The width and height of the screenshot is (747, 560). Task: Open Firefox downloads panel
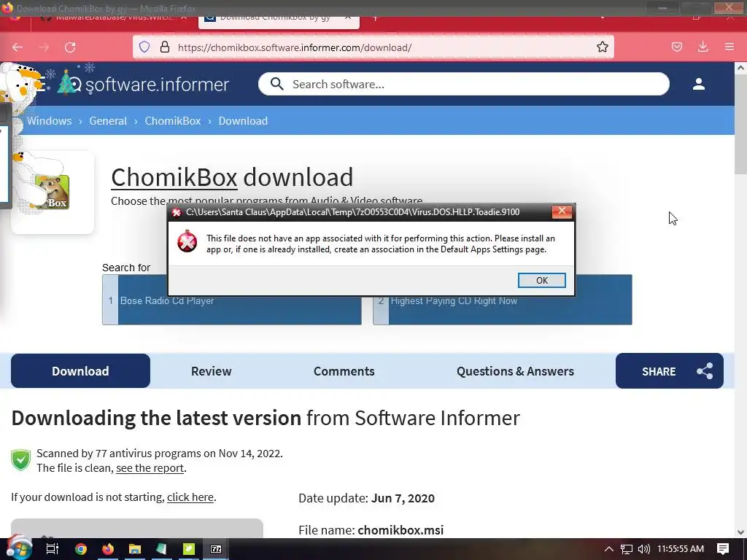pos(703,47)
